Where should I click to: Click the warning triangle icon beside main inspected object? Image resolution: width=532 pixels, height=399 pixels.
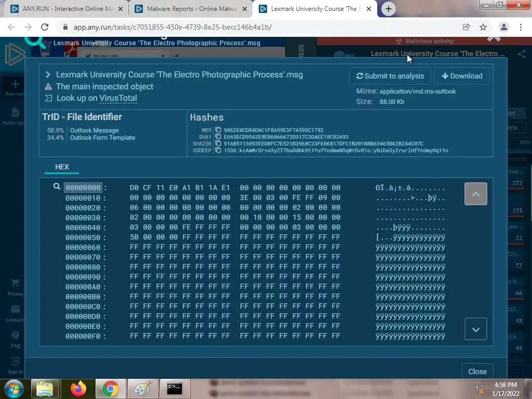tap(48, 87)
